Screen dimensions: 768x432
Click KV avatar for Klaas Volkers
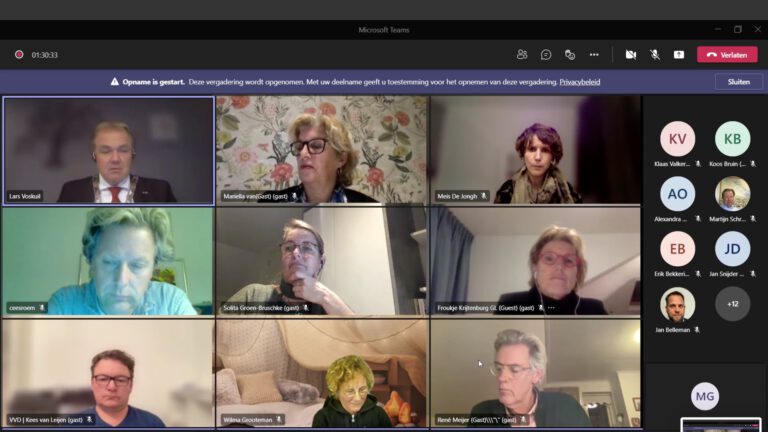[677, 139]
